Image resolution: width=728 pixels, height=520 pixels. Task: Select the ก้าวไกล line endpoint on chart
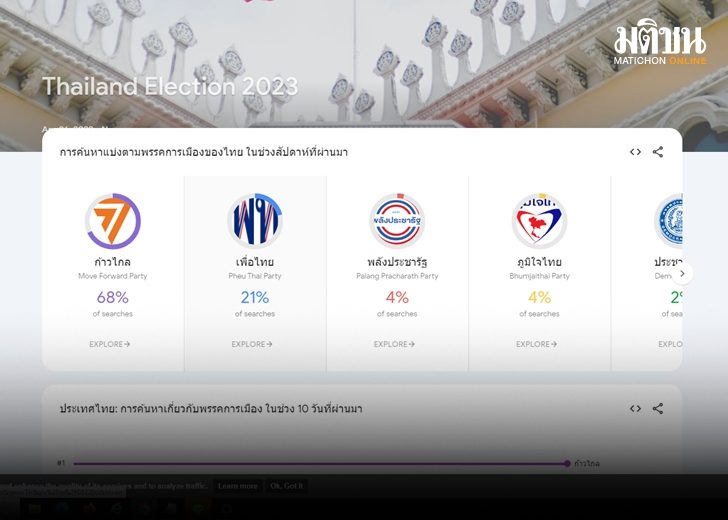pos(567,463)
